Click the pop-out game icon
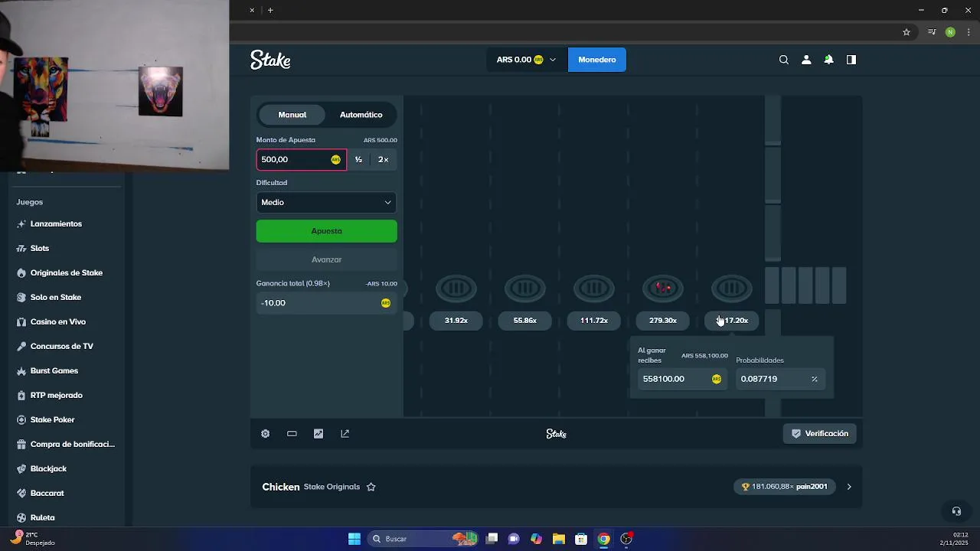Screen dimensions: 980x551 point(345,433)
